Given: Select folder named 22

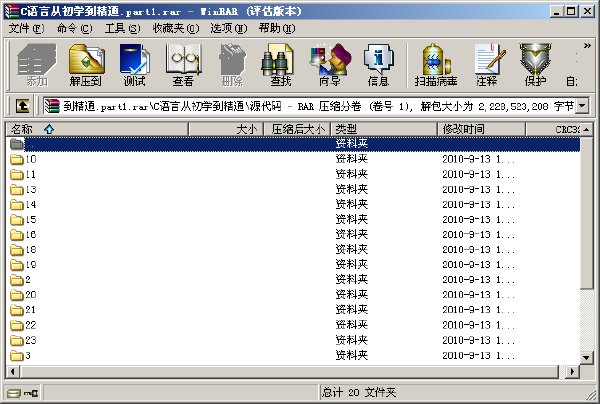Looking at the screenshot, I should [293, 325].
